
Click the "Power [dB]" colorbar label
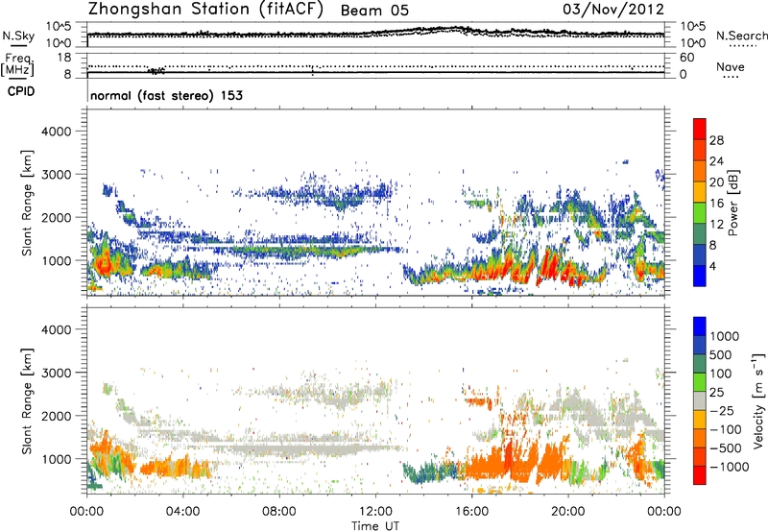[x=732, y=203]
